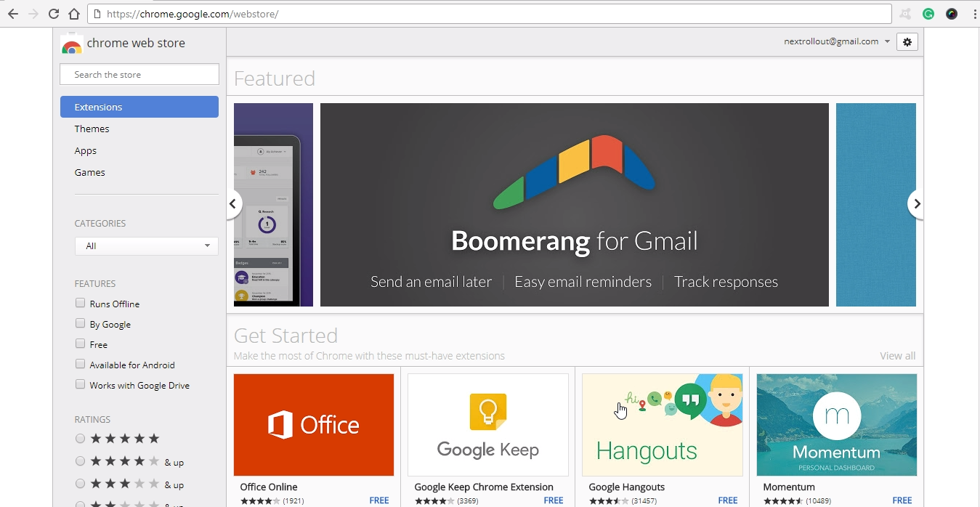The image size is (980, 507).
Task: Click the View all link
Action: [897, 356]
